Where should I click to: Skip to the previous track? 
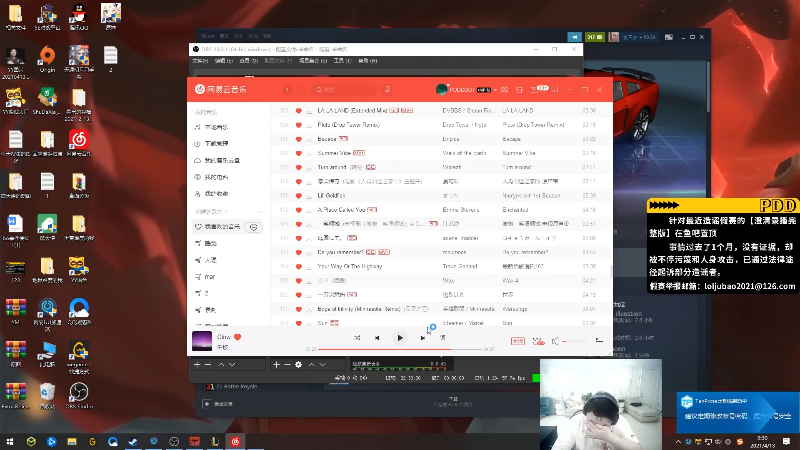tap(377, 338)
